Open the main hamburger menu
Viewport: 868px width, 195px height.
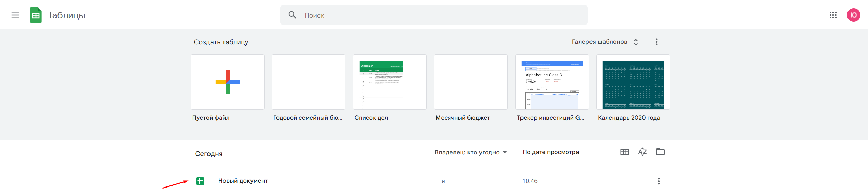[15, 15]
